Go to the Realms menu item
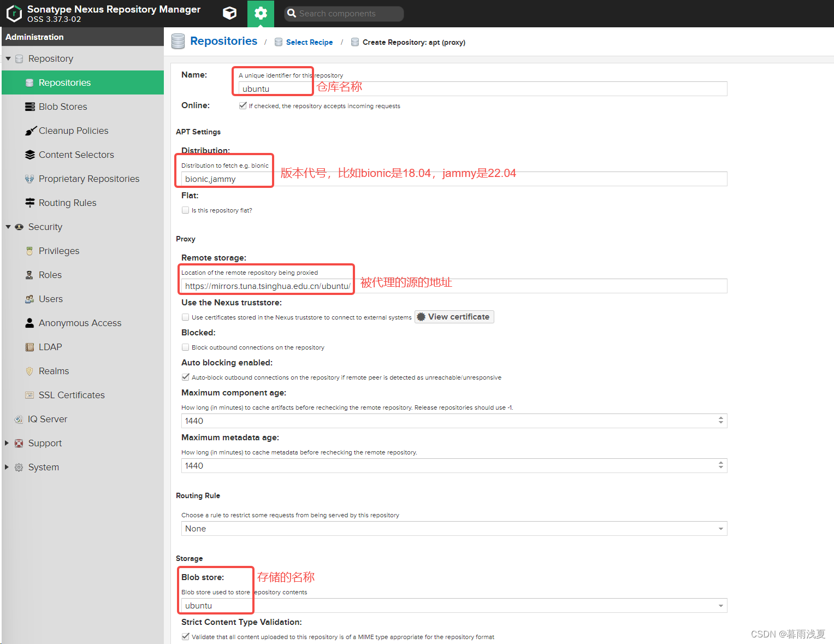This screenshot has width=834, height=644. click(x=54, y=371)
